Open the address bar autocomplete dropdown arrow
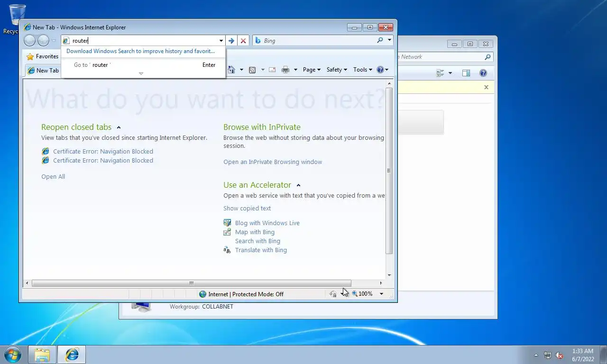The height and width of the screenshot is (364, 607). pyautogui.click(x=221, y=41)
